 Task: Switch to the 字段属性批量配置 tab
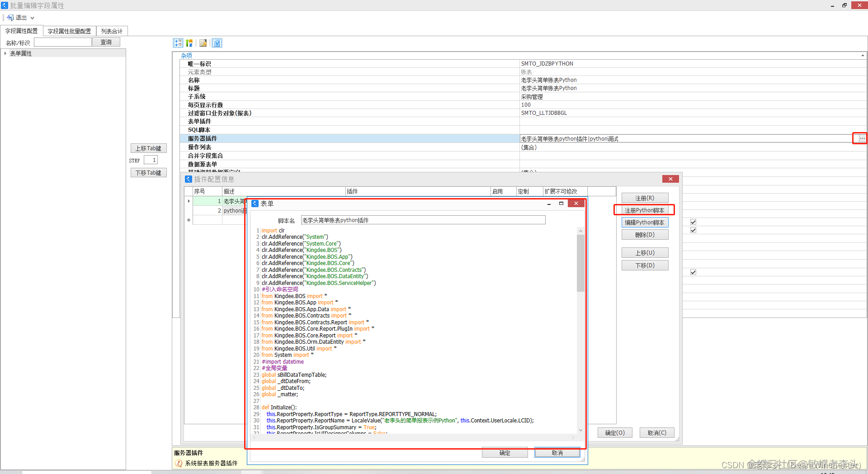click(69, 31)
